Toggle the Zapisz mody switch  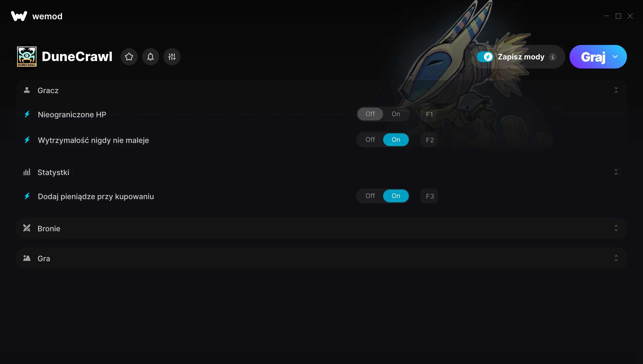(x=485, y=57)
